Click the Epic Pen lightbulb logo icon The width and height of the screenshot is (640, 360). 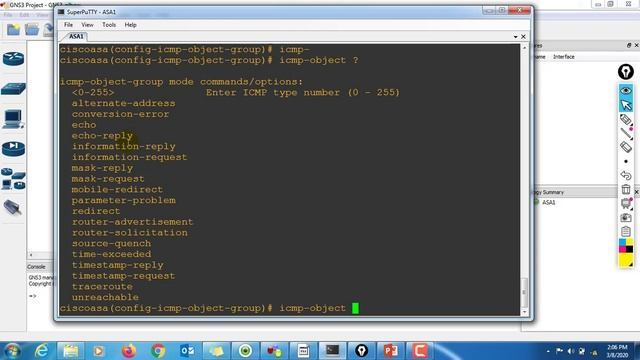pyautogui.click(x=626, y=72)
